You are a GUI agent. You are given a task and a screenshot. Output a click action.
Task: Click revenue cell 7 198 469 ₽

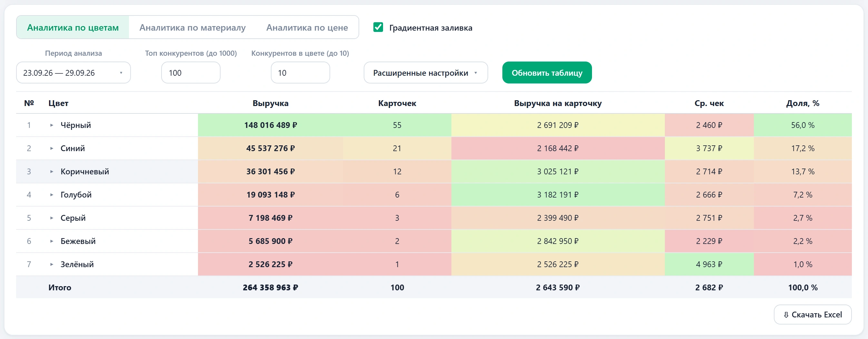(x=271, y=218)
